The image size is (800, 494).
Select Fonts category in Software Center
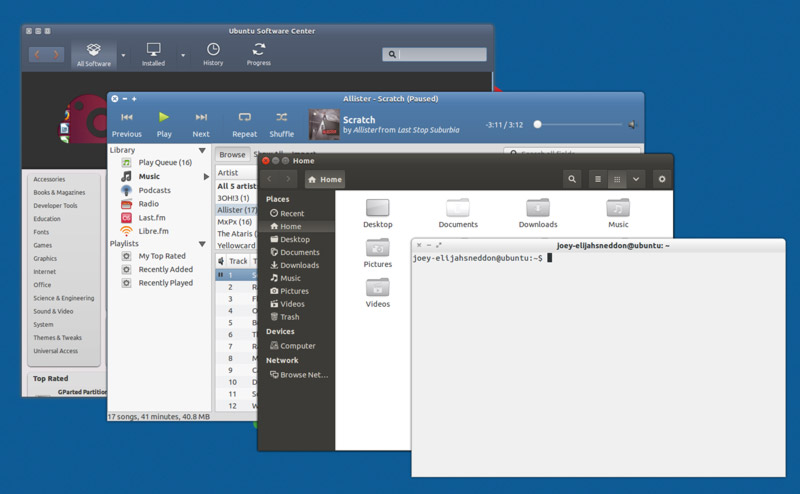coord(41,232)
